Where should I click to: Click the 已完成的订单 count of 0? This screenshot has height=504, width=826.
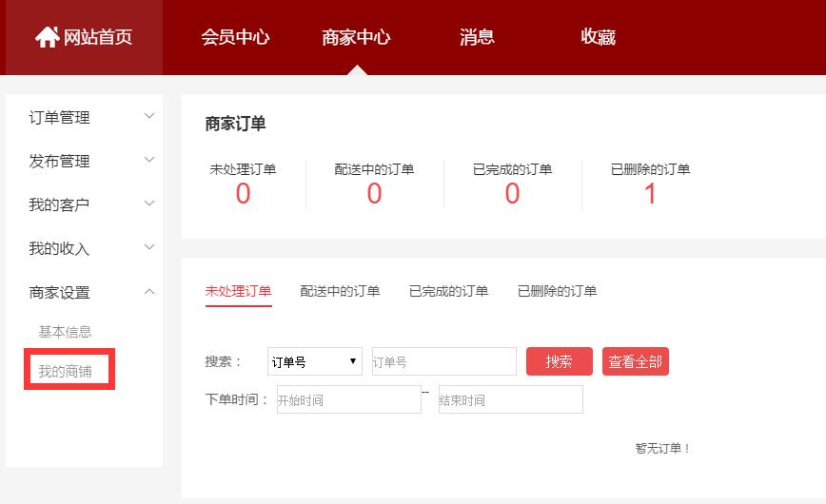(513, 193)
